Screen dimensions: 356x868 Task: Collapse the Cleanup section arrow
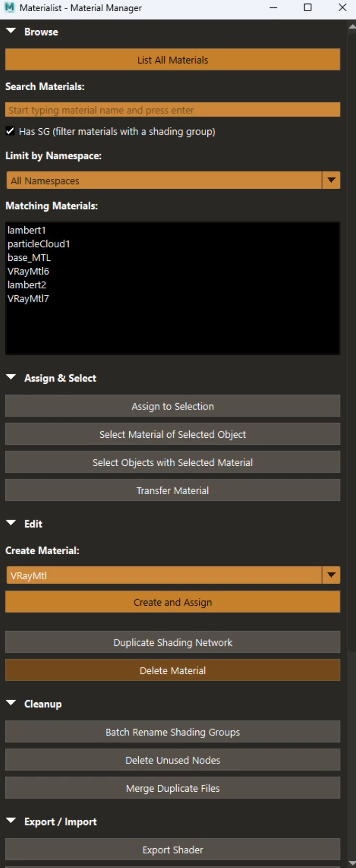point(11,703)
